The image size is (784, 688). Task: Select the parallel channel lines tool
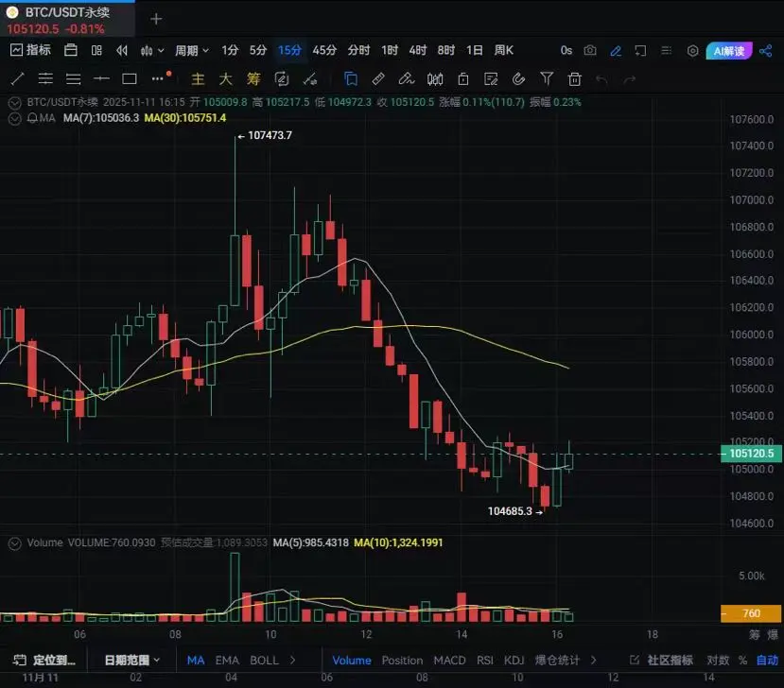[x=45, y=78]
